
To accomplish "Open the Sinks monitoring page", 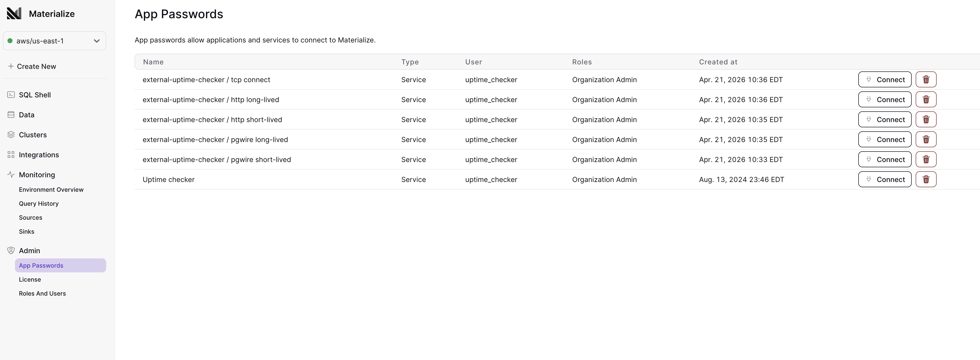I will tap(27, 232).
